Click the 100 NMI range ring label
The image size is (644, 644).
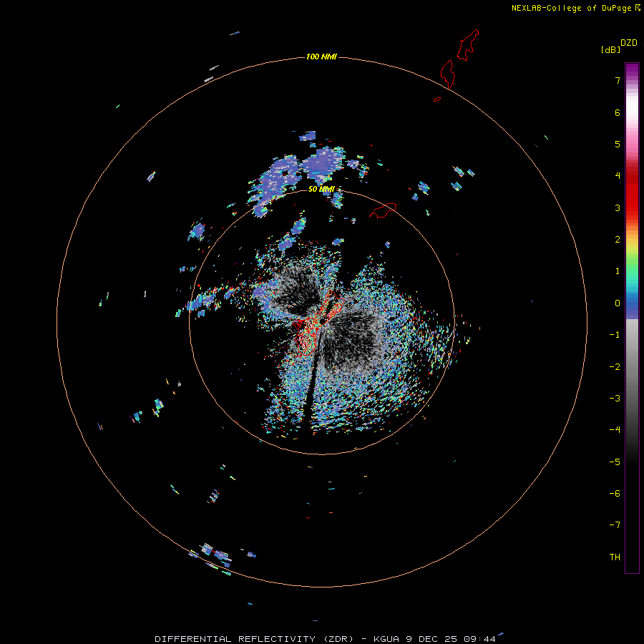(321, 57)
